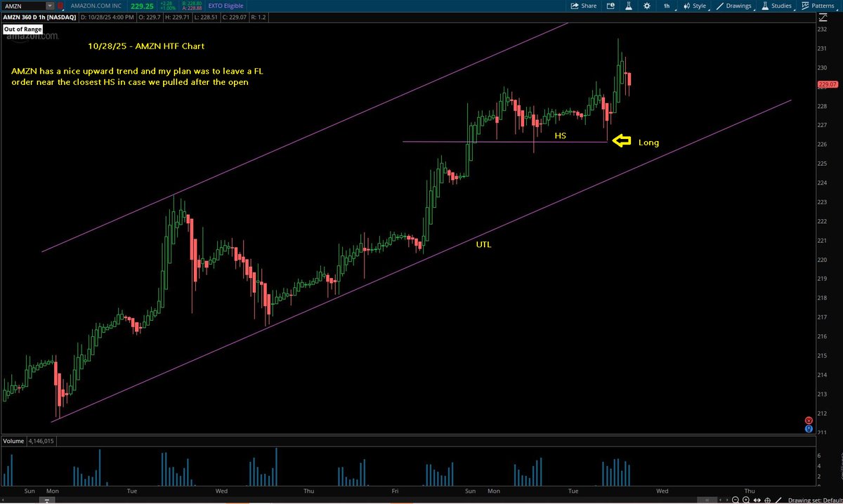Click the Volume study label

pos(13,442)
